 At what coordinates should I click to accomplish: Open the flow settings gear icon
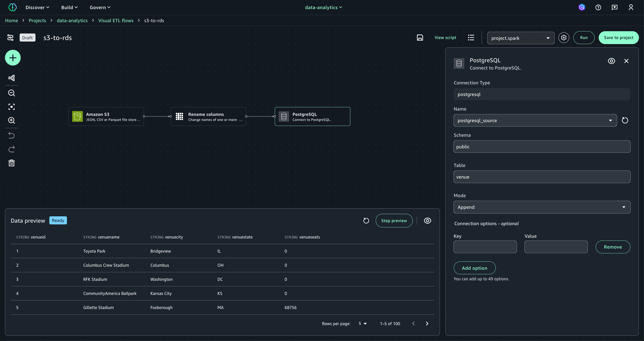tap(564, 38)
